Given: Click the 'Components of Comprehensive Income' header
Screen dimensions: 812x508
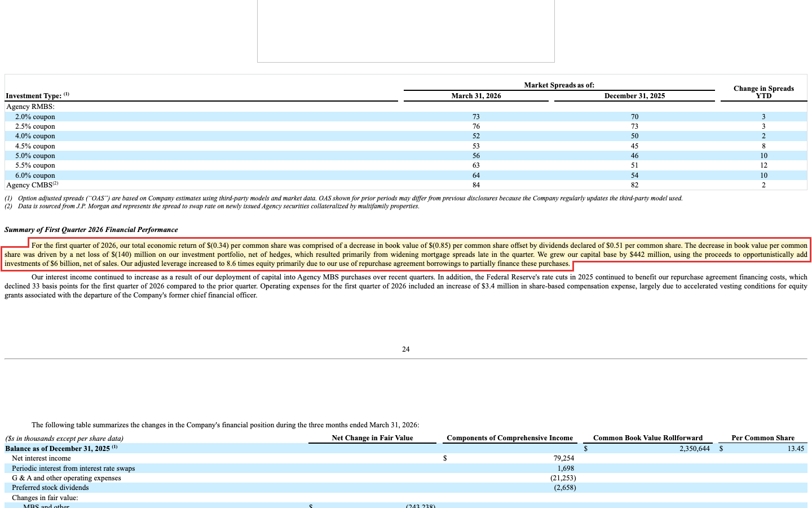Looking at the screenshot, I should pos(510,438).
